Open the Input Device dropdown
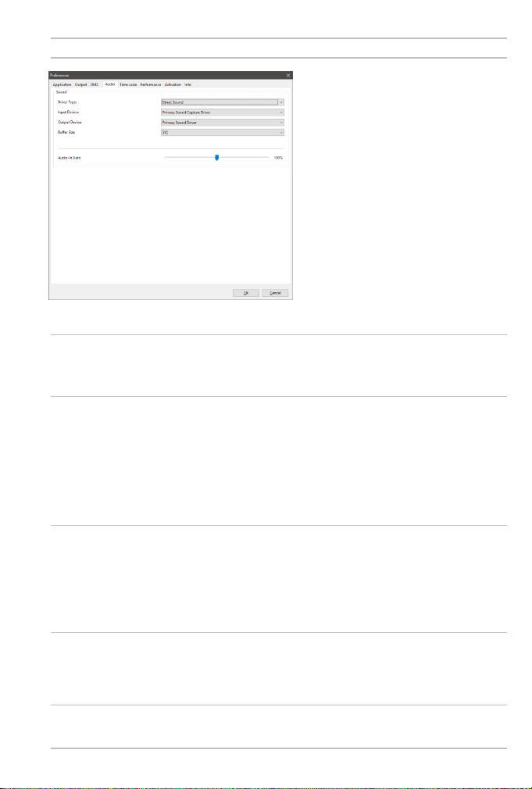532x789 pixels. coord(223,112)
